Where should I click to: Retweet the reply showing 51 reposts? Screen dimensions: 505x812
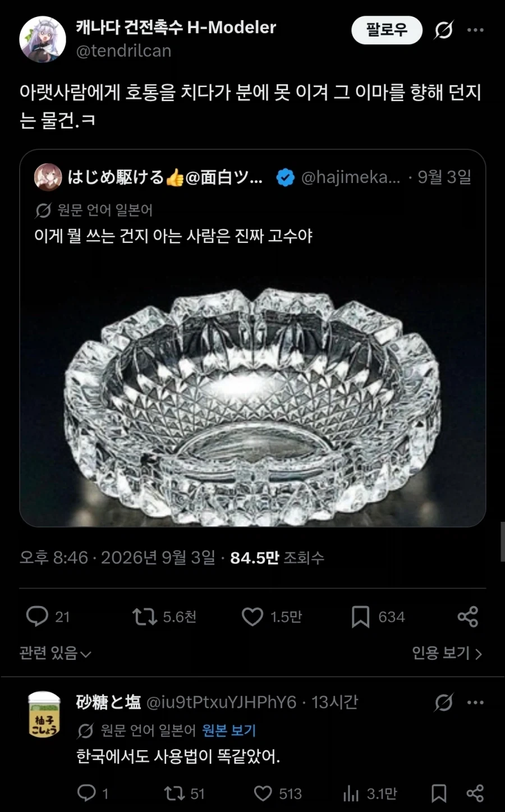coord(174,793)
